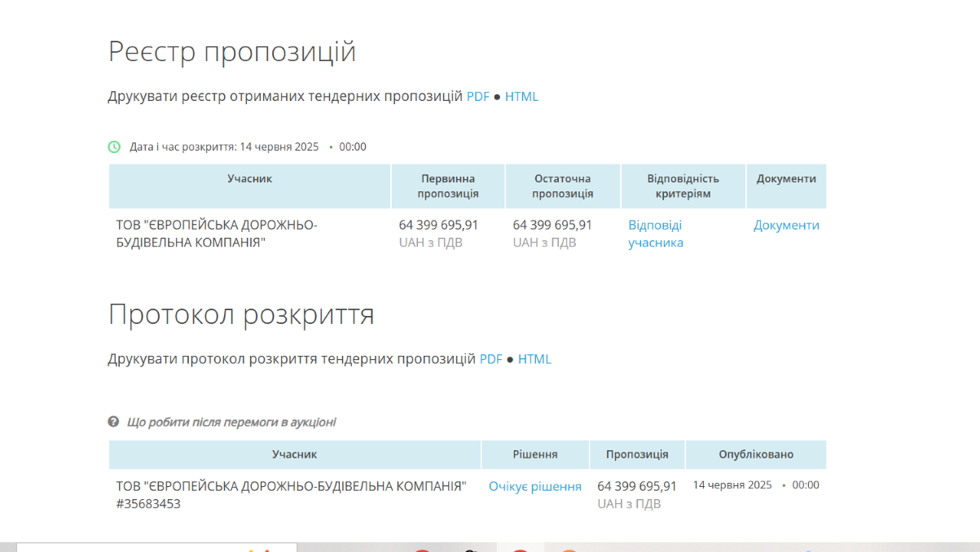Click the '14 червня 2025' date in Опубліковано column
The height and width of the screenshot is (552, 980).
[x=732, y=485]
